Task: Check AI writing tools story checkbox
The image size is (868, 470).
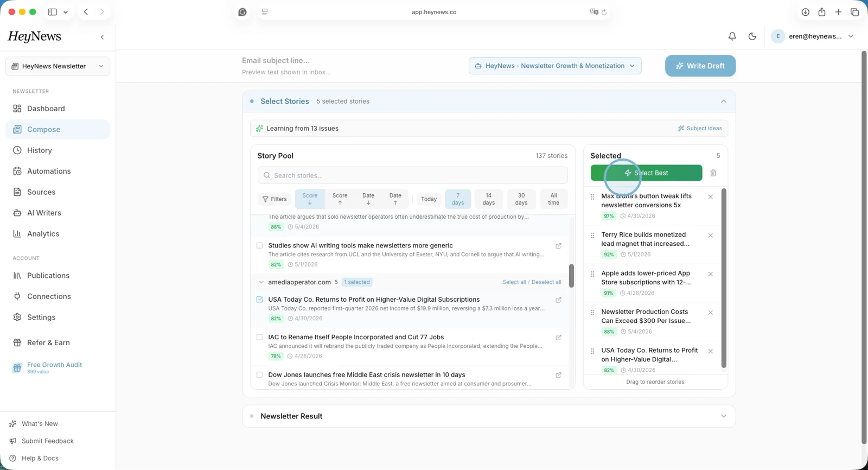Action: point(259,245)
